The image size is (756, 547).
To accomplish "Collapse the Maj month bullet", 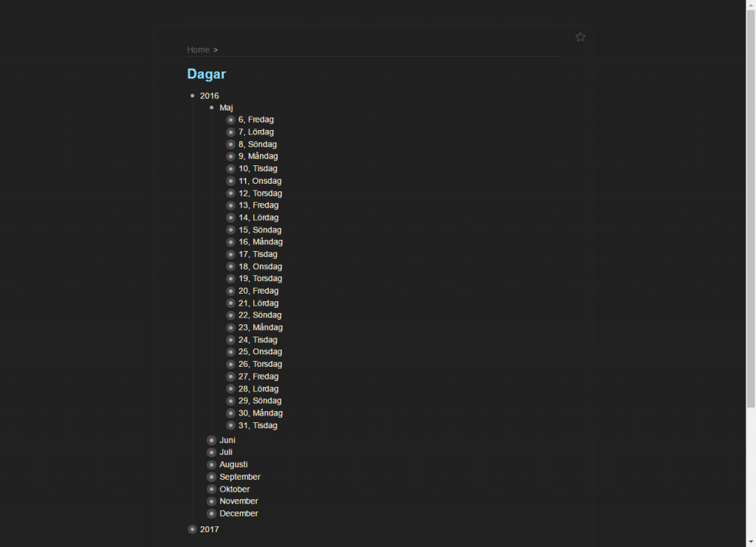I will [x=212, y=108].
